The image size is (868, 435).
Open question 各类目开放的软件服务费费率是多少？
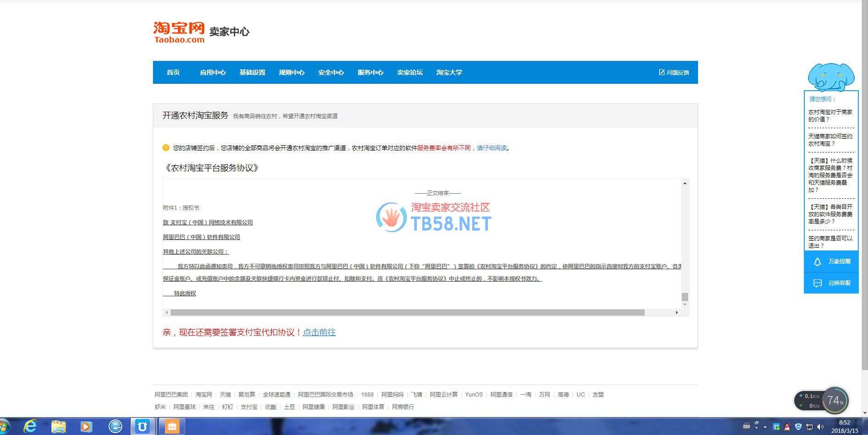click(830, 214)
